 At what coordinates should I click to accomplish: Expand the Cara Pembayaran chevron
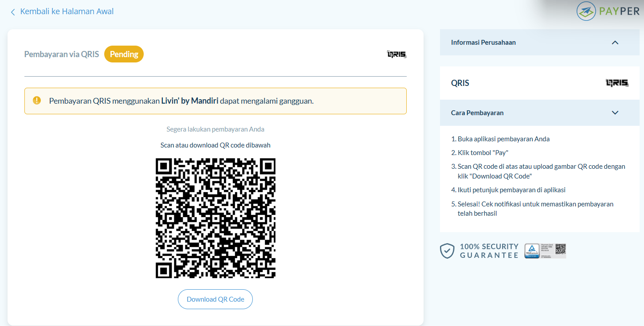[x=615, y=113]
